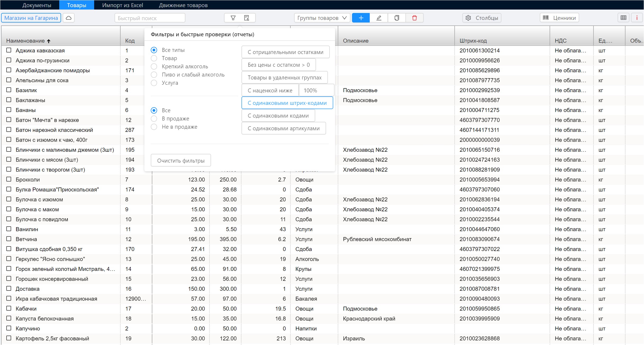This screenshot has width=644, height=345.
Task: Click Товары в удаленных группах filter
Action: coord(285,78)
